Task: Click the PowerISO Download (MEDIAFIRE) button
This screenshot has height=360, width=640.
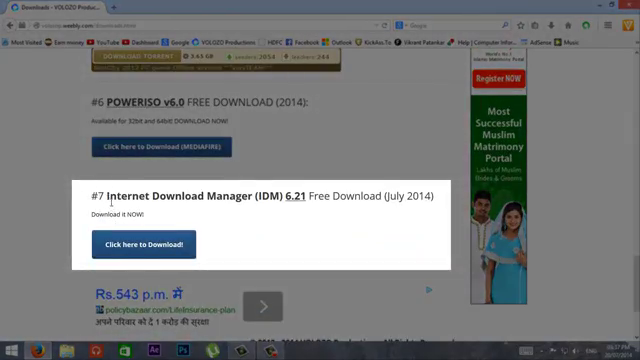Action: (162, 147)
